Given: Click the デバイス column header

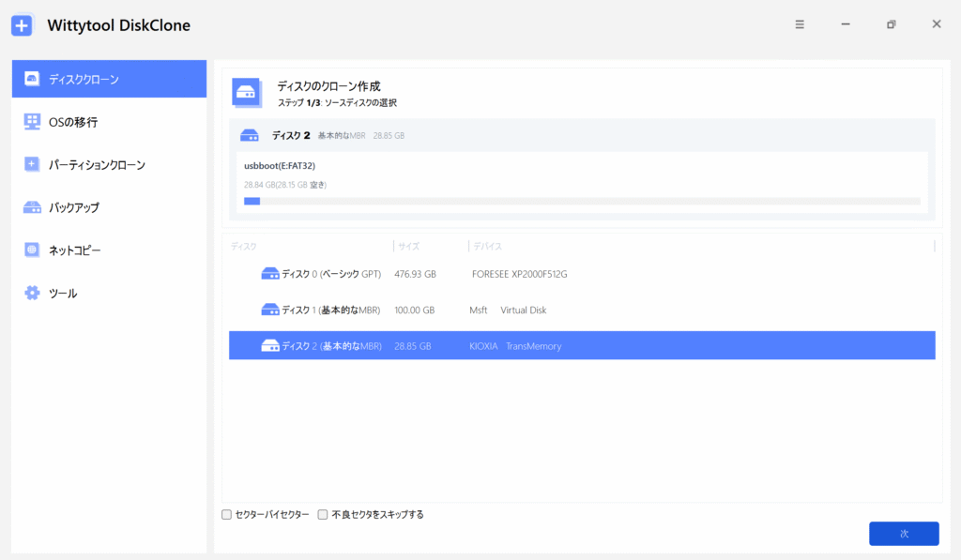Looking at the screenshot, I should point(488,247).
